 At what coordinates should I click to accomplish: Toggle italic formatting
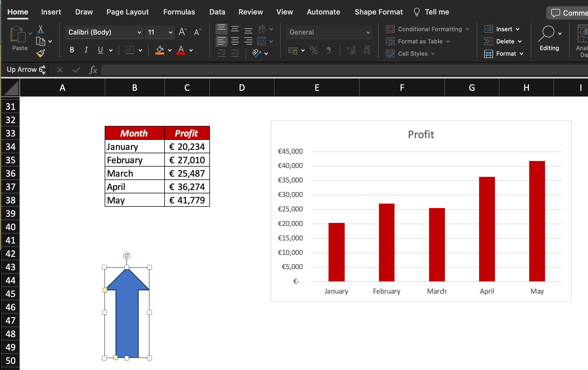[86, 50]
